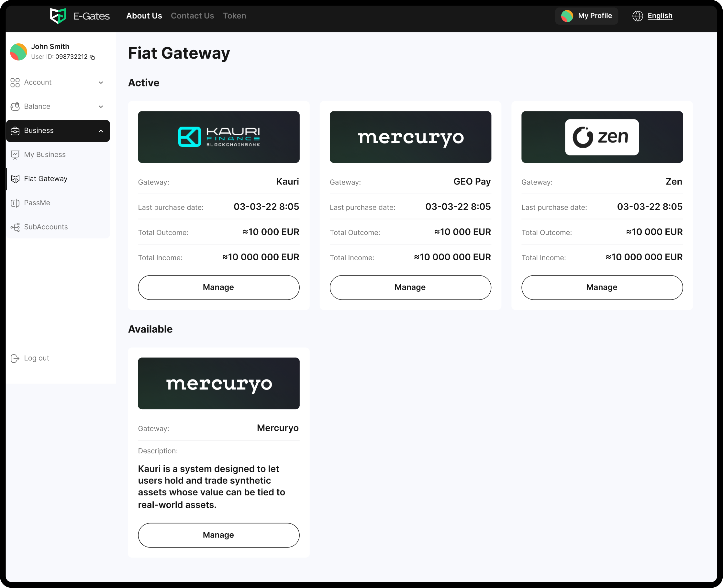Click the My Business chart icon
The image size is (723, 588).
15,155
